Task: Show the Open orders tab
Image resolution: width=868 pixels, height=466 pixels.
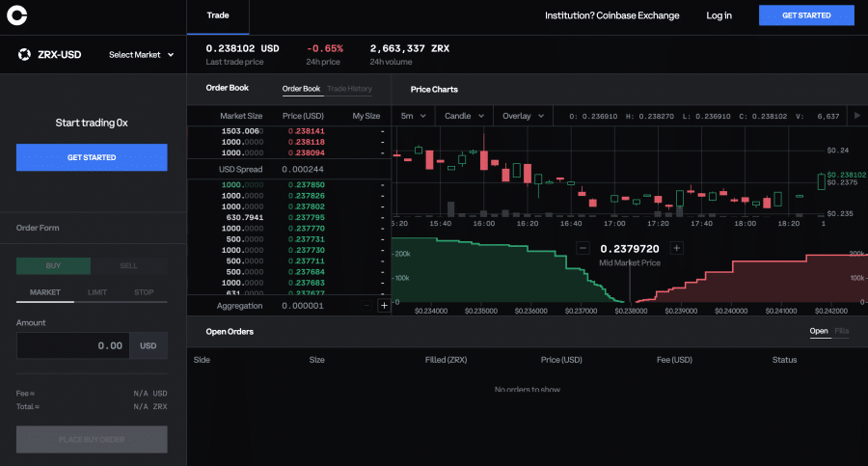Action: point(819,331)
